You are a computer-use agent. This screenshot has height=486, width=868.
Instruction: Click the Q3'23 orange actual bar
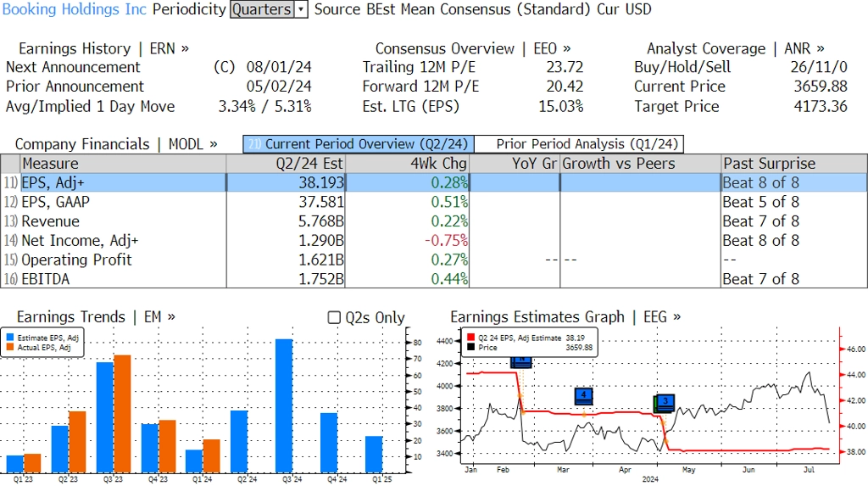tap(122, 414)
